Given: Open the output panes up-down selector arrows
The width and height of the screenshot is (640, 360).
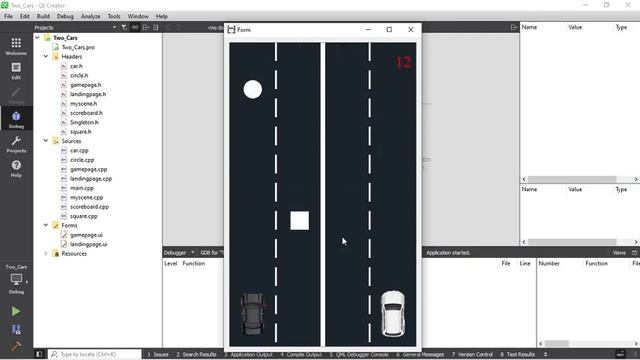Looking at the screenshot, I should (545, 354).
